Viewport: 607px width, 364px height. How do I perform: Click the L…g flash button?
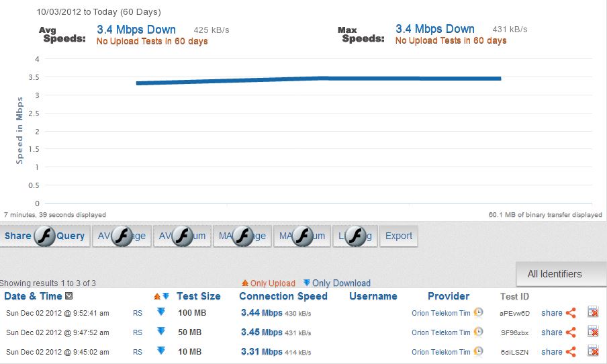pos(355,236)
